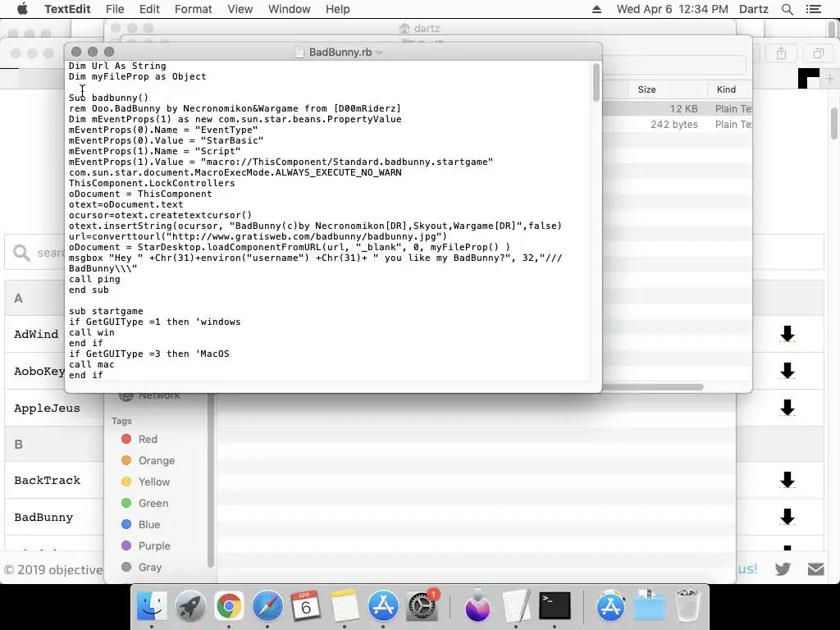The height and width of the screenshot is (630, 840).
Task: Click the browser page vertical scrollbar
Action: [834, 123]
